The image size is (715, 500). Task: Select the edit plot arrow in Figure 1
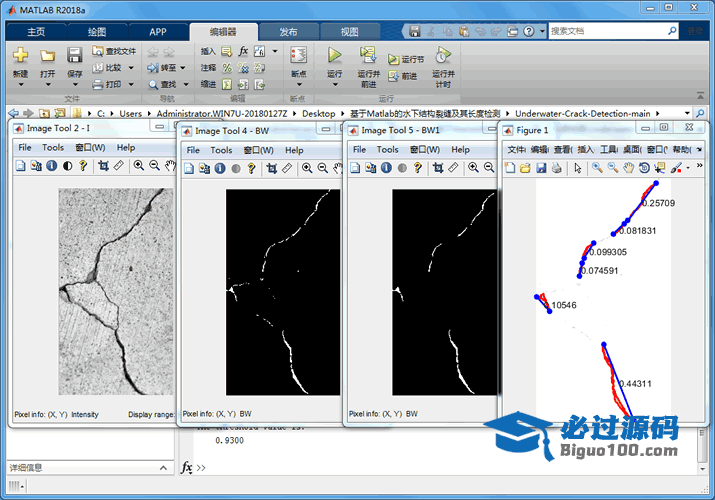point(578,168)
